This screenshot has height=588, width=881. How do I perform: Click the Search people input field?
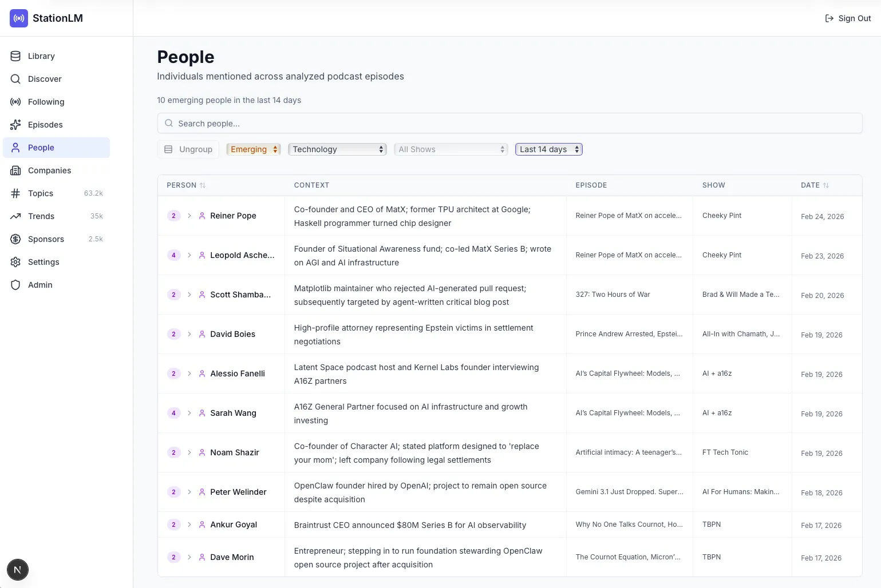pos(509,123)
